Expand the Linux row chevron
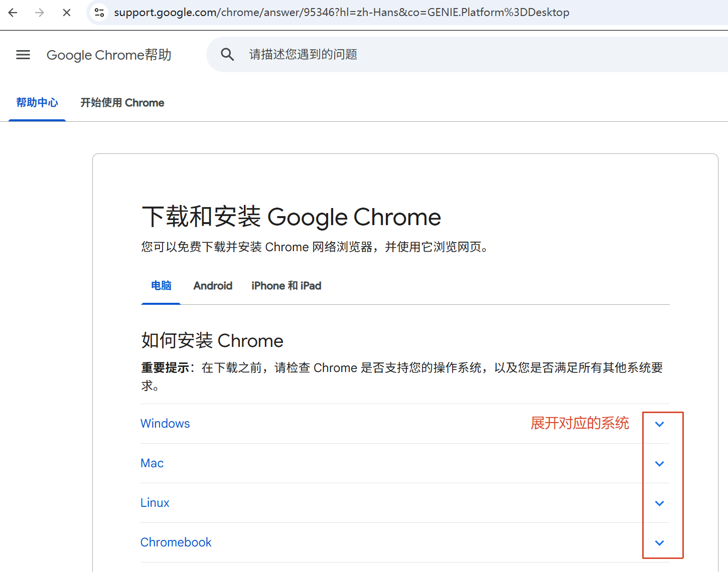This screenshot has width=728, height=572. click(659, 503)
